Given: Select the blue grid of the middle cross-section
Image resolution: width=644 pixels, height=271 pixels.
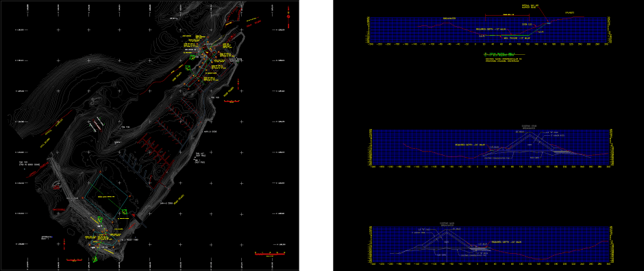Looking at the screenshot, I should pos(491,148).
